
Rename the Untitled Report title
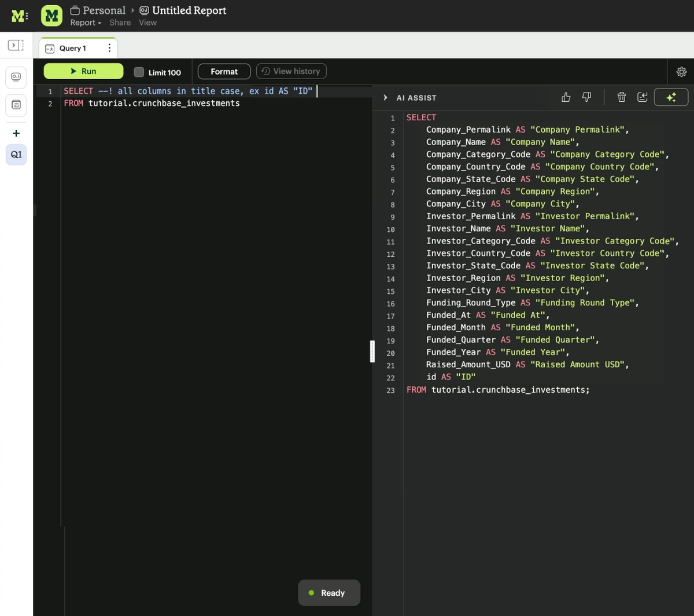pyautogui.click(x=189, y=10)
